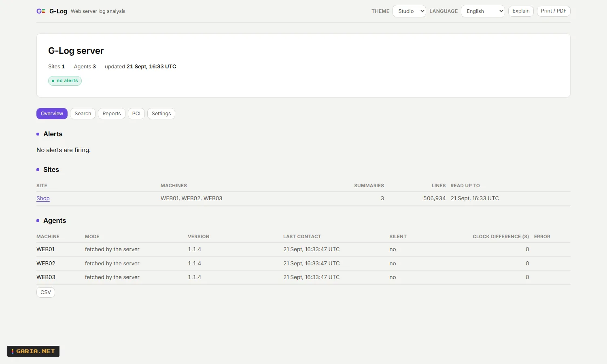The height and width of the screenshot is (364, 607).
Task: Click the 'Sites 1' count in header card
Action: pyautogui.click(x=56, y=67)
